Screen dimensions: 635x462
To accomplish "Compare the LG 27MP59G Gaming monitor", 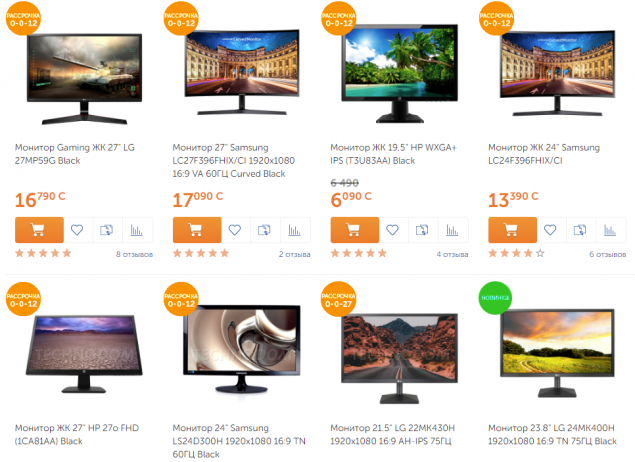I will point(107,230).
